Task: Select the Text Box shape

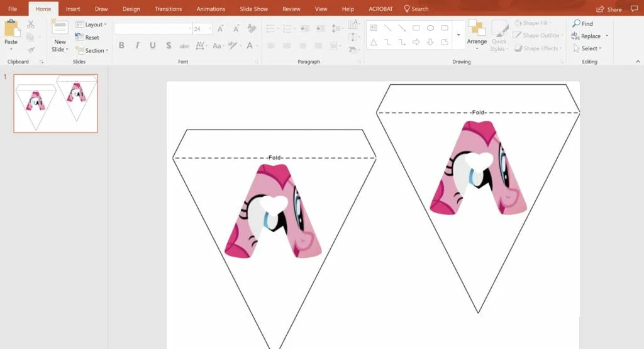Action: [x=374, y=28]
